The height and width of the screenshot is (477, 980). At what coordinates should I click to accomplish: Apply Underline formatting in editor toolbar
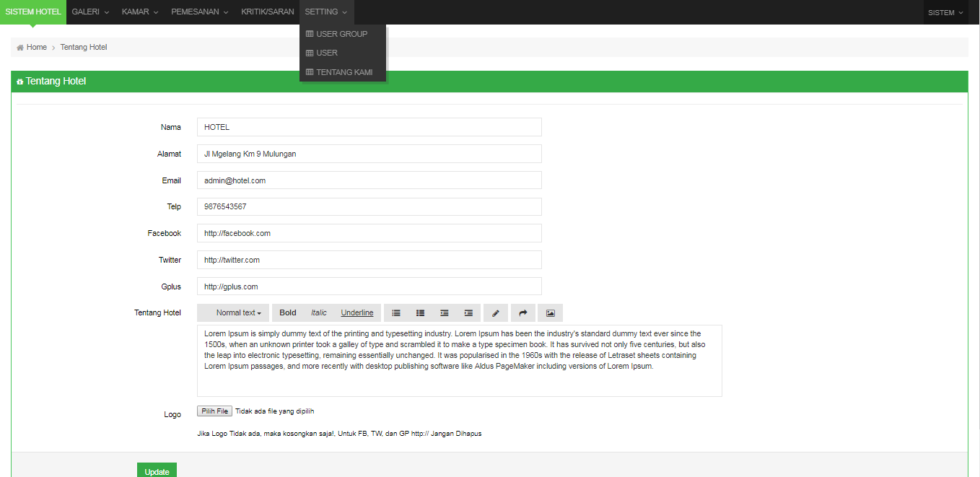(357, 312)
